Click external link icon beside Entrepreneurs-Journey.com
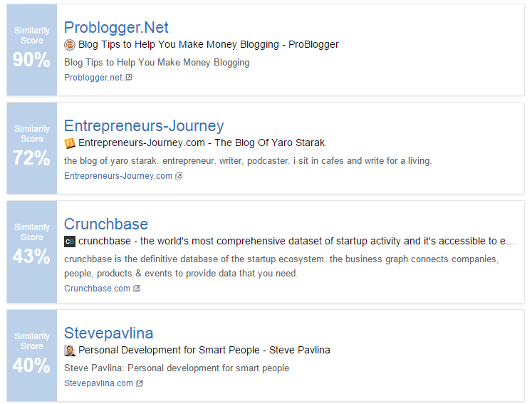The height and width of the screenshot is (404, 532). point(179,176)
